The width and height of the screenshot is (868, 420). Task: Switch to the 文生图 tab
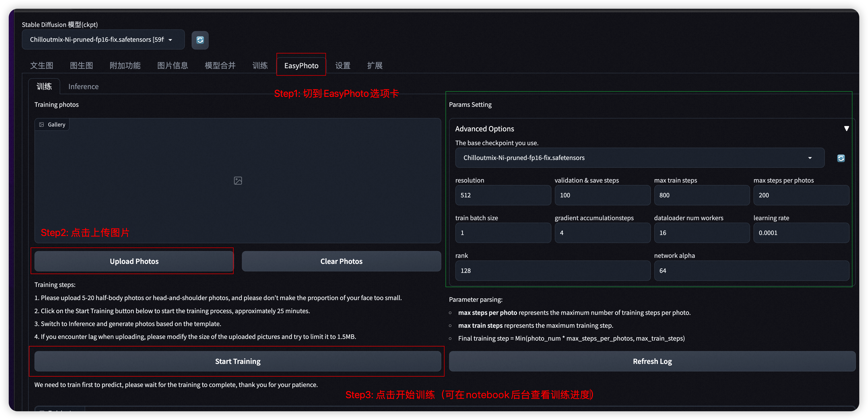(41, 66)
